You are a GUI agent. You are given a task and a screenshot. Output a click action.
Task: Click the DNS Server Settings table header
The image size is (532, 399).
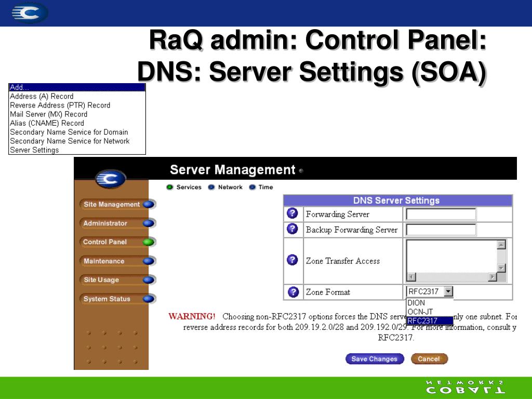point(397,201)
